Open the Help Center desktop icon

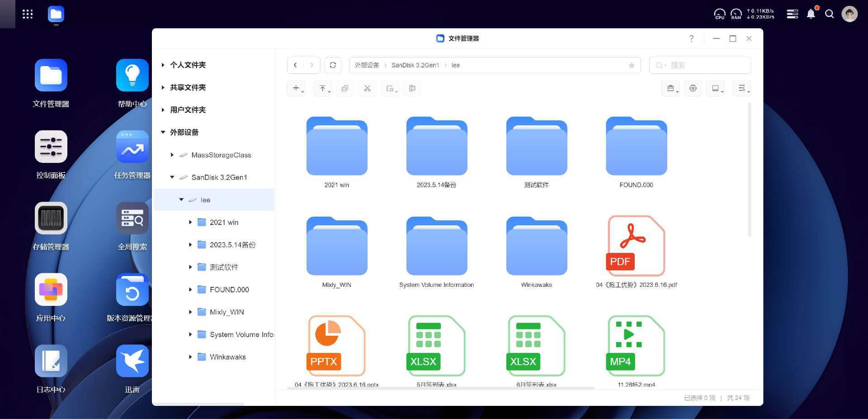[x=132, y=75]
